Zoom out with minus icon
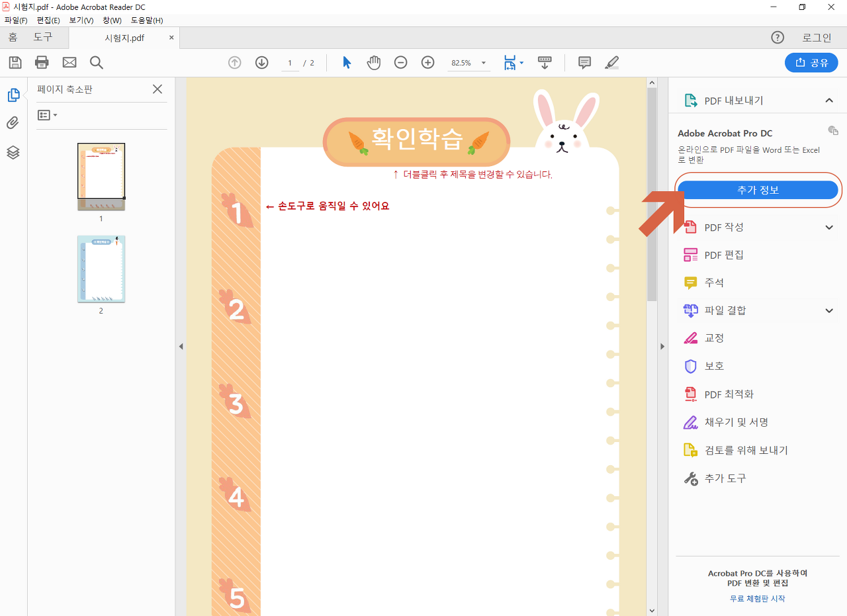847x616 pixels. point(400,63)
